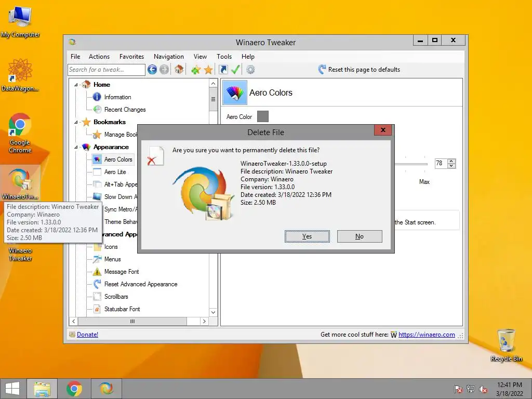Click the Winaero Tweaker taskbar icon
The image size is (532, 399).
click(x=106, y=389)
